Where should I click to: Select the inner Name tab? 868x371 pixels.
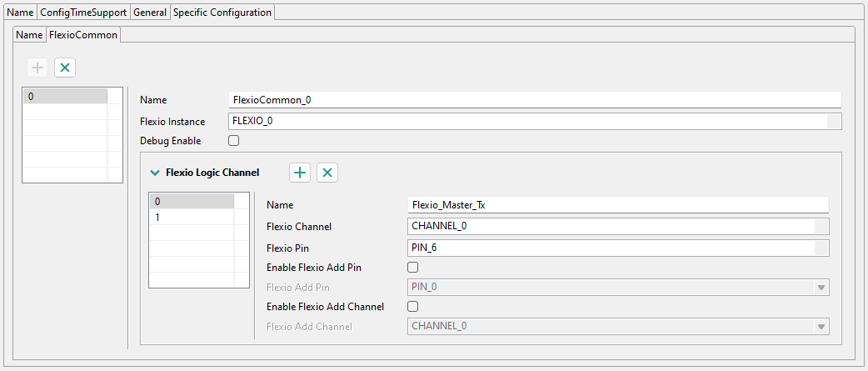[x=29, y=35]
